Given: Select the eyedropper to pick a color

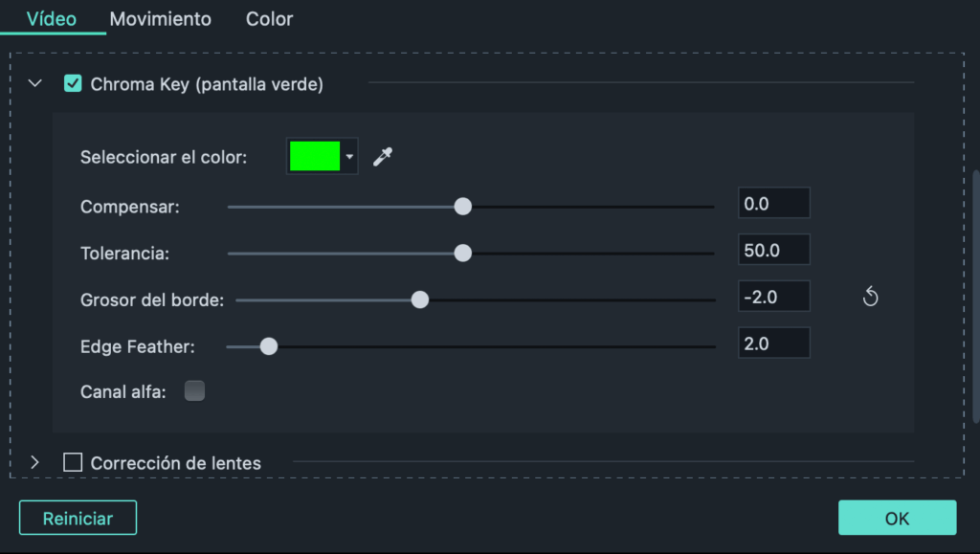Looking at the screenshot, I should (382, 156).
